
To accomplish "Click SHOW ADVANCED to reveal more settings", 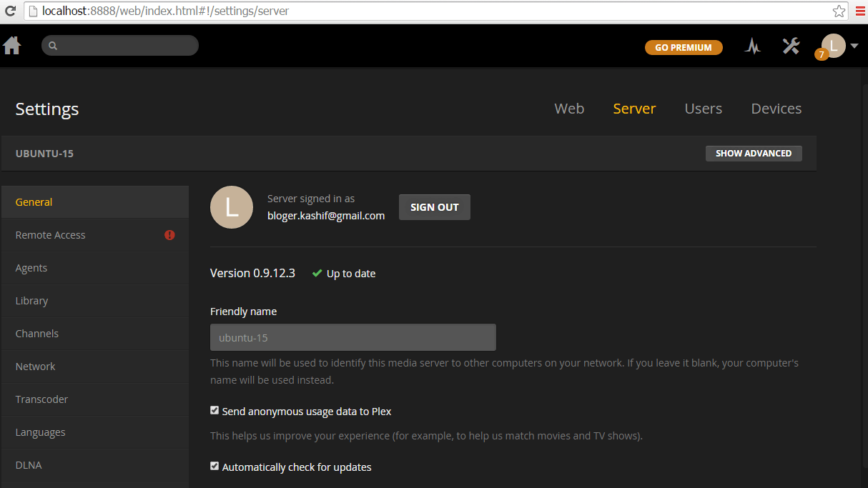I will (x=754, y=153).
